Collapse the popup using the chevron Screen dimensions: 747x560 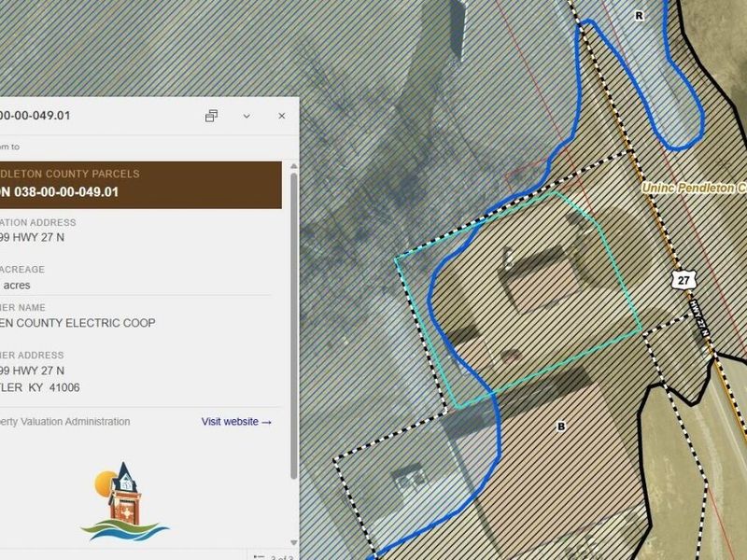point(247,116)
